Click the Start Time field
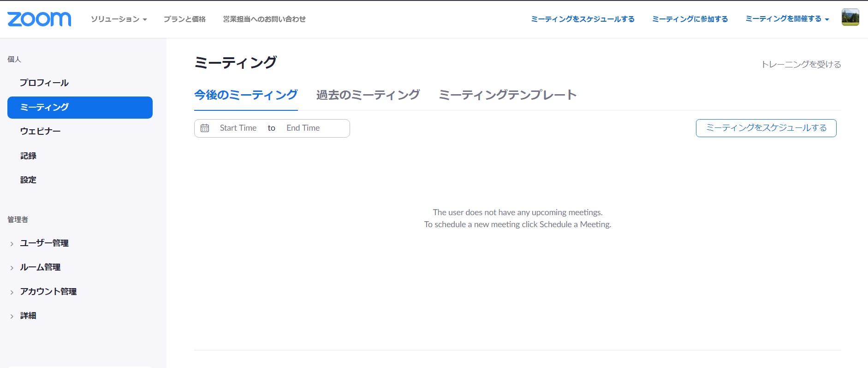Viewport: 868px width, 368px height. click(x=238, y=128)
